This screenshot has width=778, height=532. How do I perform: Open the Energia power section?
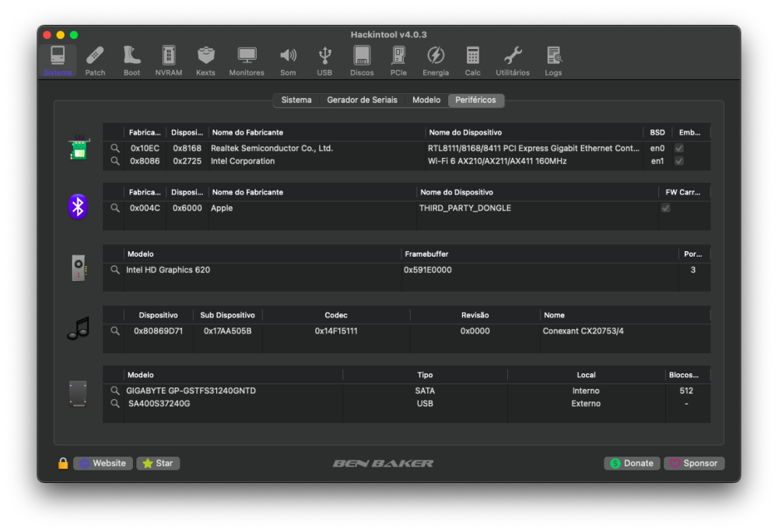(436, 61)
